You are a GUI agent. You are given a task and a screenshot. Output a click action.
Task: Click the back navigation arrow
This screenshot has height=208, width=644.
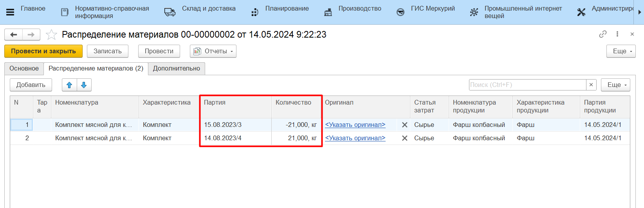[14, 35]
